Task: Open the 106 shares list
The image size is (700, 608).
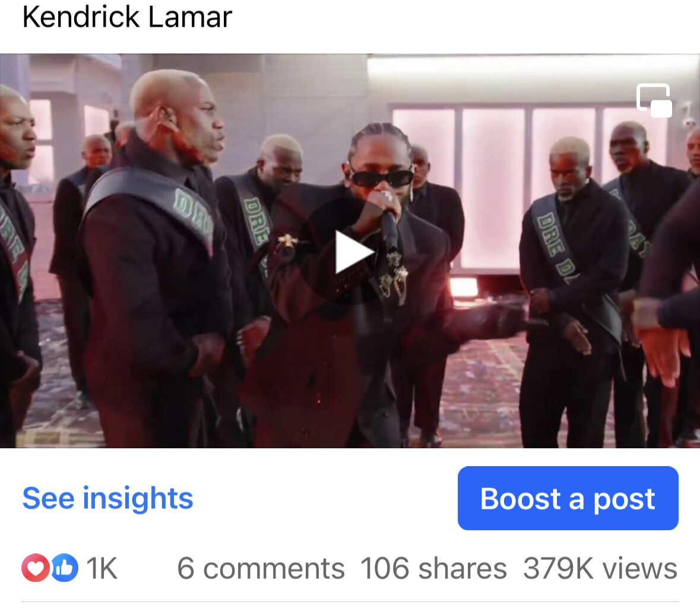Action: (x=433, y=568)
